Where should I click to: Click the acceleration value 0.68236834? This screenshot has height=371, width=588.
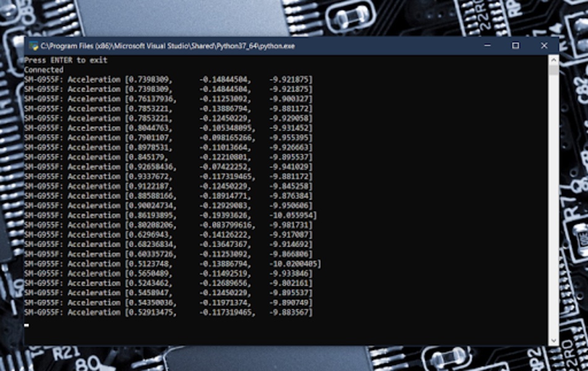click(x=151, y=245)
